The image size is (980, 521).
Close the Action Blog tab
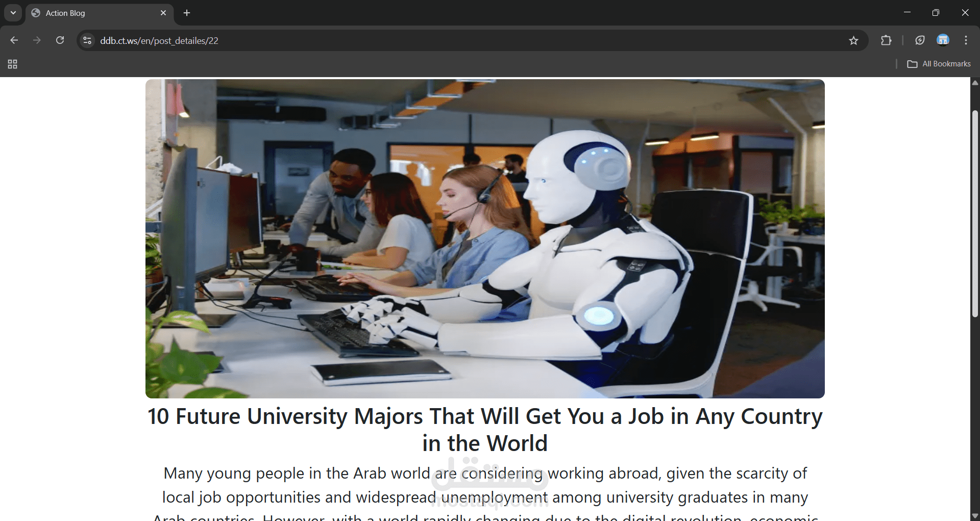[x=163, y=13]
